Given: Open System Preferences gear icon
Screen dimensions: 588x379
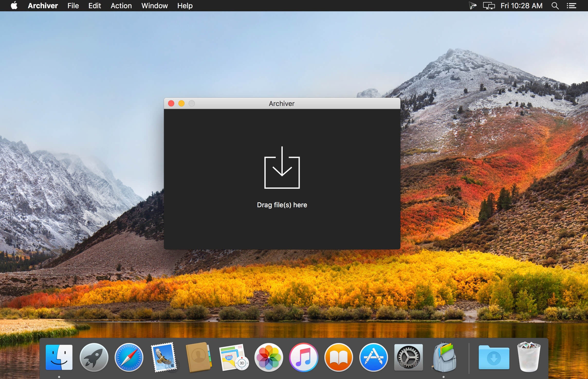Looking at the screenshot, I should [408, 357].
